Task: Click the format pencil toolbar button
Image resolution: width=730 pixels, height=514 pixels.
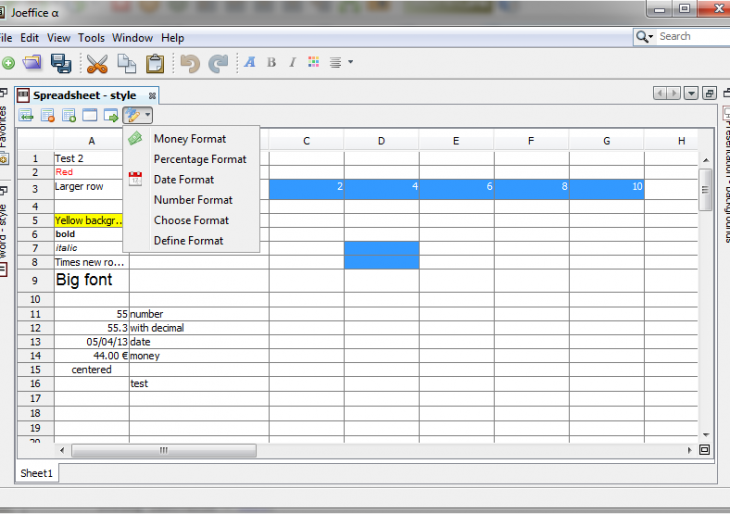Action: (132, 115)
